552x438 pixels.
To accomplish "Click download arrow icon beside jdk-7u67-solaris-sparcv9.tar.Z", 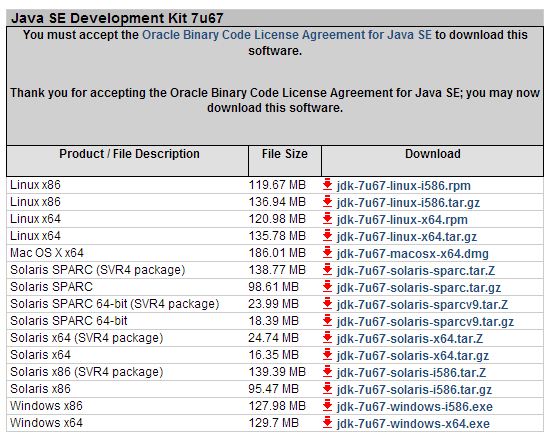I will coord(327,304).
